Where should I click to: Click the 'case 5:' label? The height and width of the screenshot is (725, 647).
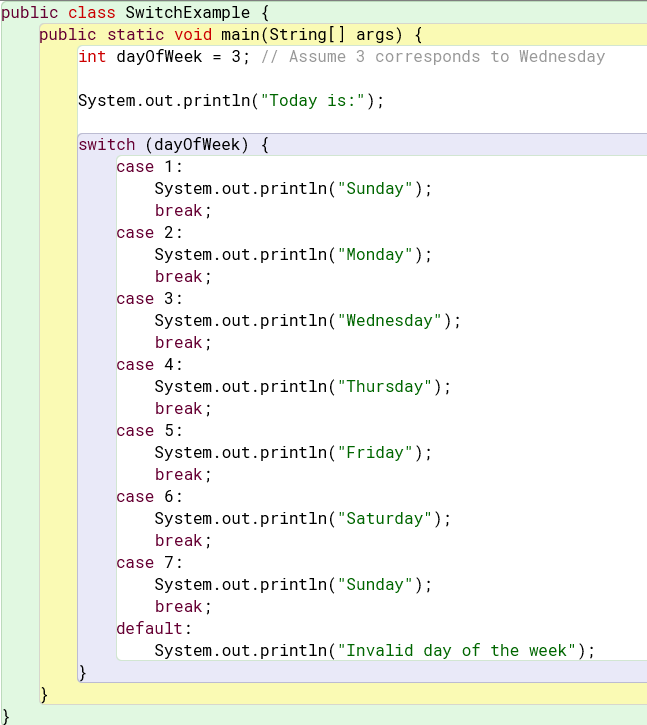[x=149, y=430]
